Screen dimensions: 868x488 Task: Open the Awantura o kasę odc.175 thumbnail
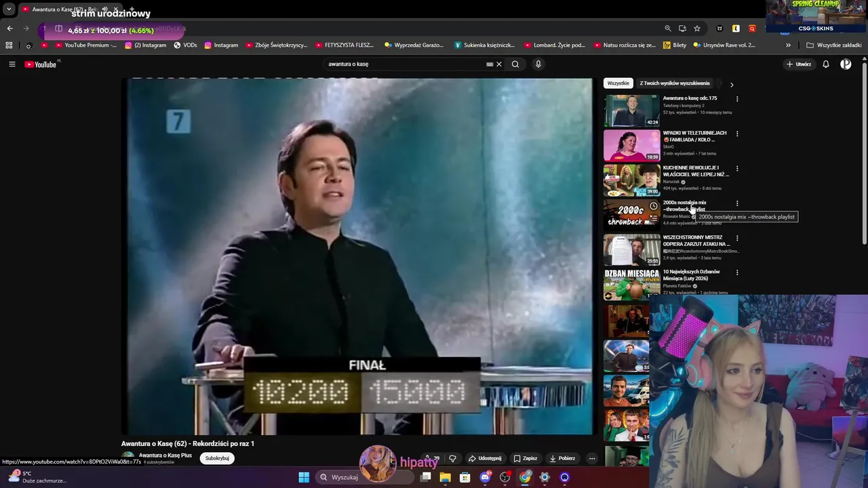631,110
